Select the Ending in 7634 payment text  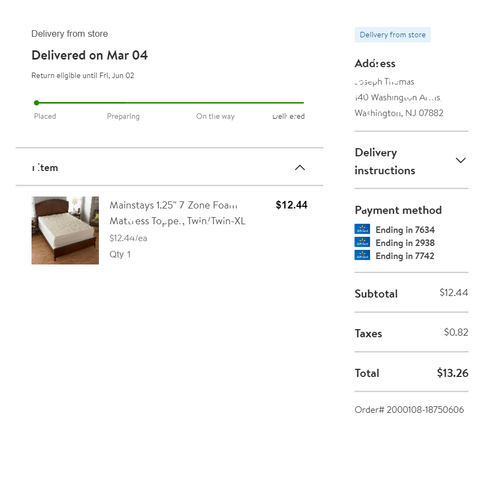pyautogui.click(x=405, y=230)
